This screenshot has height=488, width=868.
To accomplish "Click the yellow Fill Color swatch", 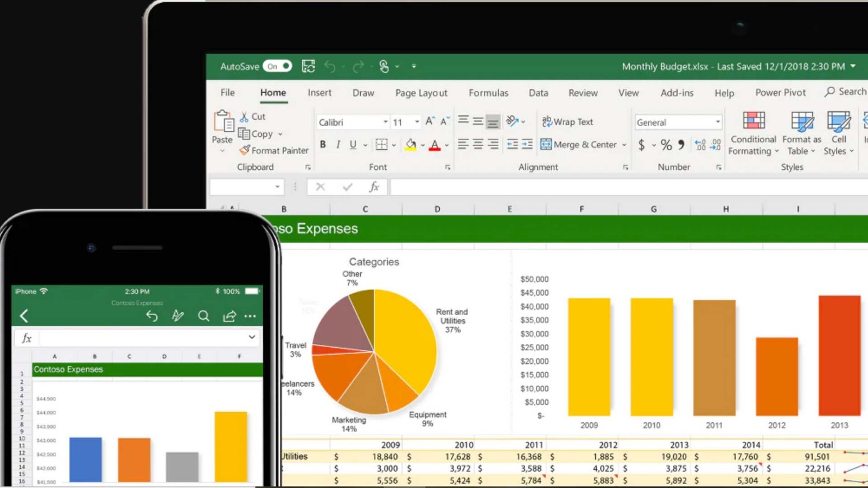I will (410, 145).
